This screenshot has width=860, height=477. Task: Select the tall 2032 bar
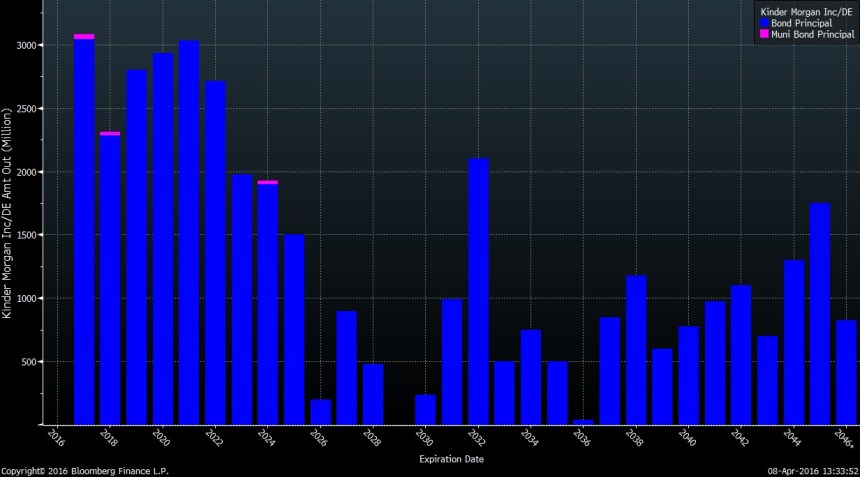[478, 291]
